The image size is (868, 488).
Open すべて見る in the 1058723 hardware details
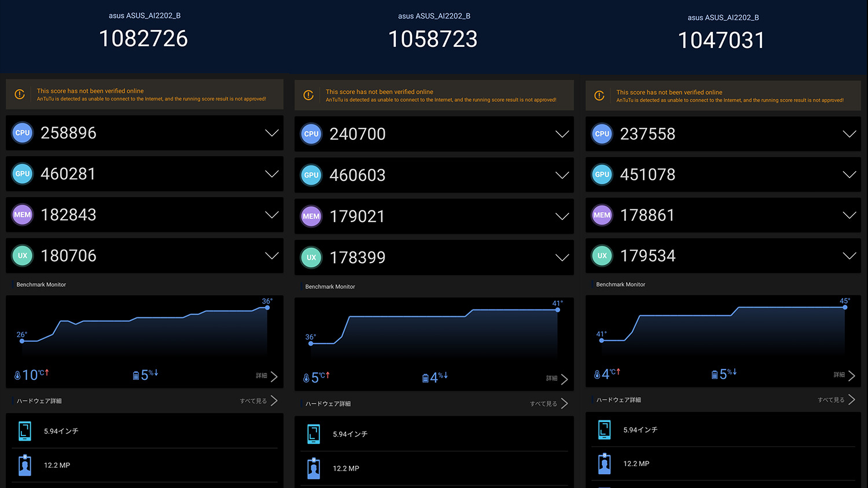pyautogui.click(x=549, y=404)
